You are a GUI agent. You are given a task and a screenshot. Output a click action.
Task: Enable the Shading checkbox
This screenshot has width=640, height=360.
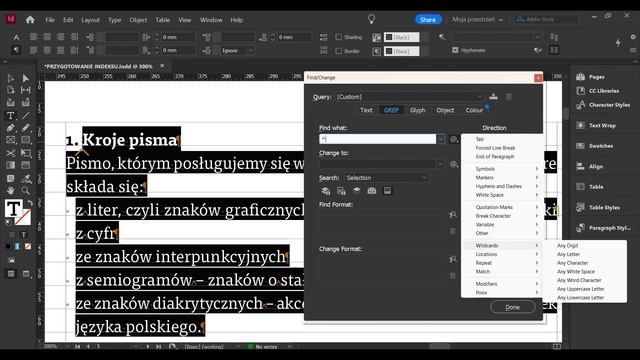point(338,37)
